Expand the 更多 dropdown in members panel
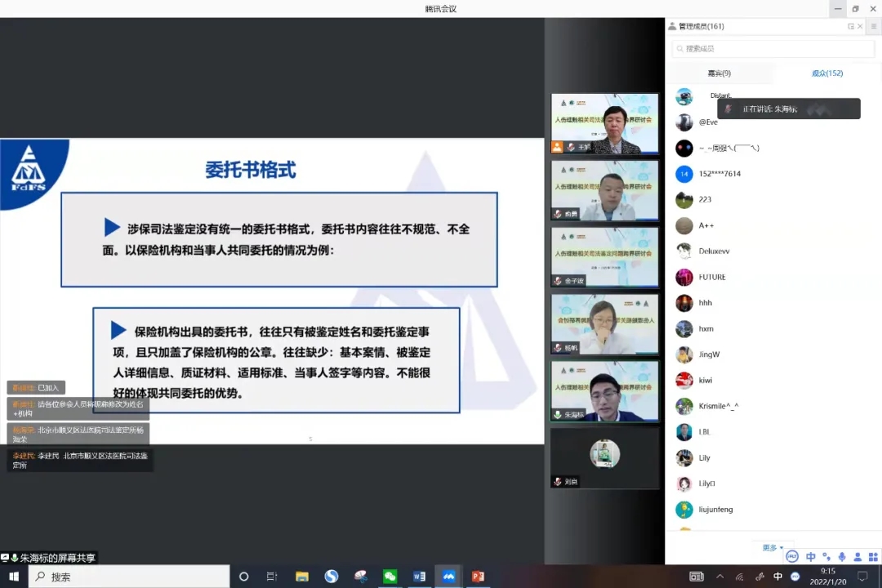 click(x=773, y=547)
